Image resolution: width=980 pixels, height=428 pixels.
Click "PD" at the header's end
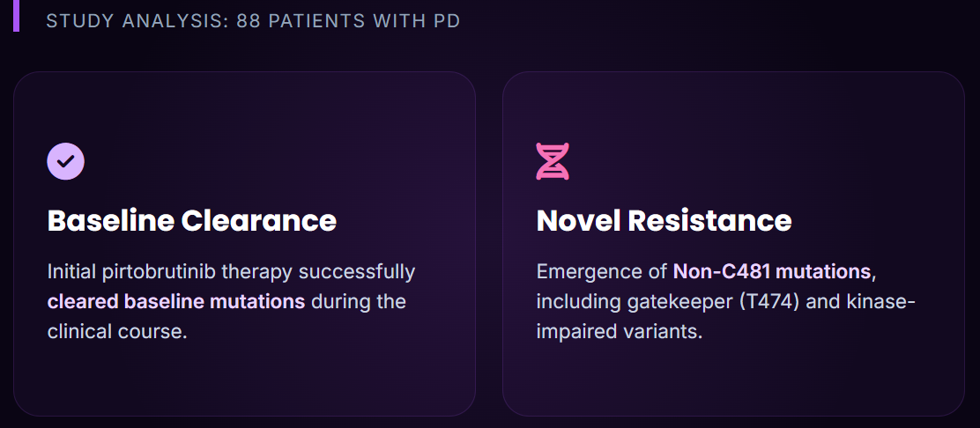point(448,20)
